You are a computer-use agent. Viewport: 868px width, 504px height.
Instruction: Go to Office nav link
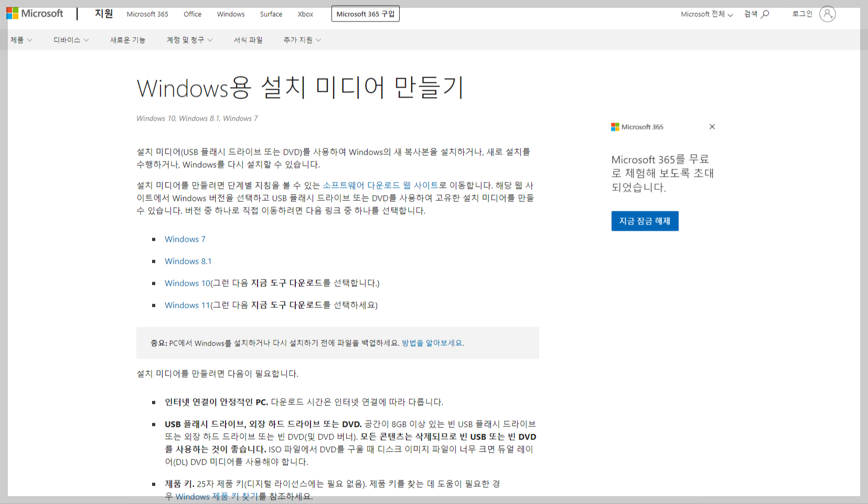click(192, 14)
